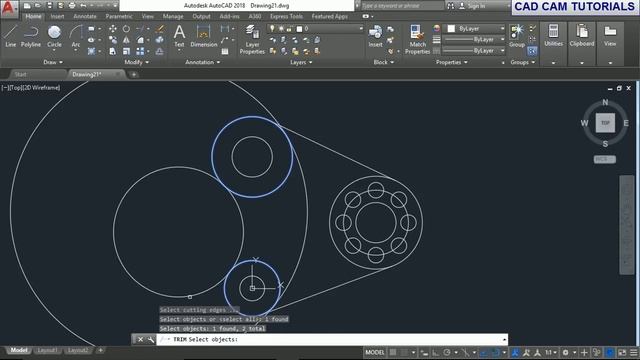The height and width of the screenshot is (360, 640).
Task: Select the Scale tool in Modify panel
Action: pos(127,51)
